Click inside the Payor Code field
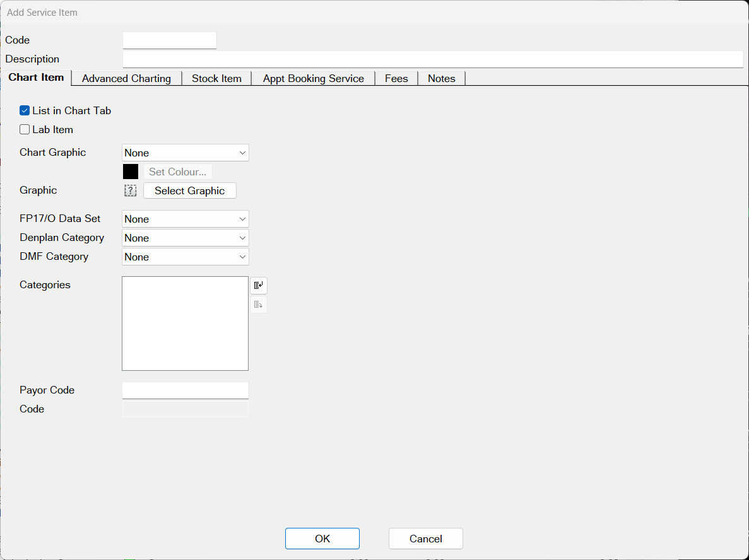This screenshot has height=560, width=749. (185, 390)
